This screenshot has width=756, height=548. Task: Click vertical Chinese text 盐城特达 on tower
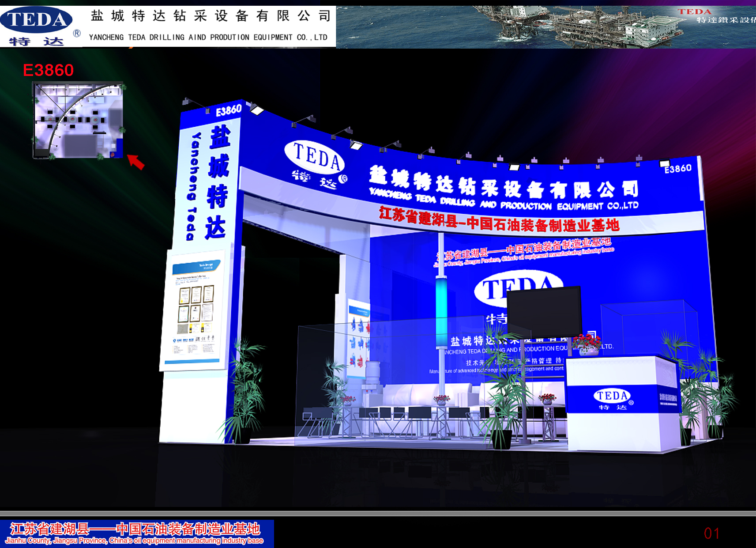pos(218,182)
